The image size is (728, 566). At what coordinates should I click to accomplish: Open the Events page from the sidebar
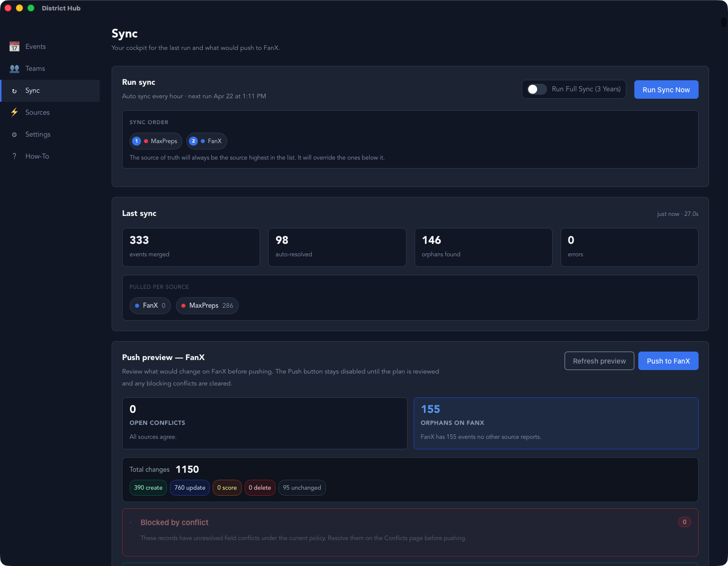pyautogui.click(x=35, y=46)
